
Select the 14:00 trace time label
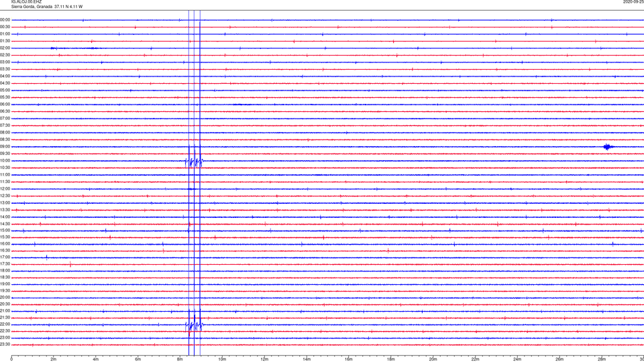pyautogui.click(x=5, y=217)
